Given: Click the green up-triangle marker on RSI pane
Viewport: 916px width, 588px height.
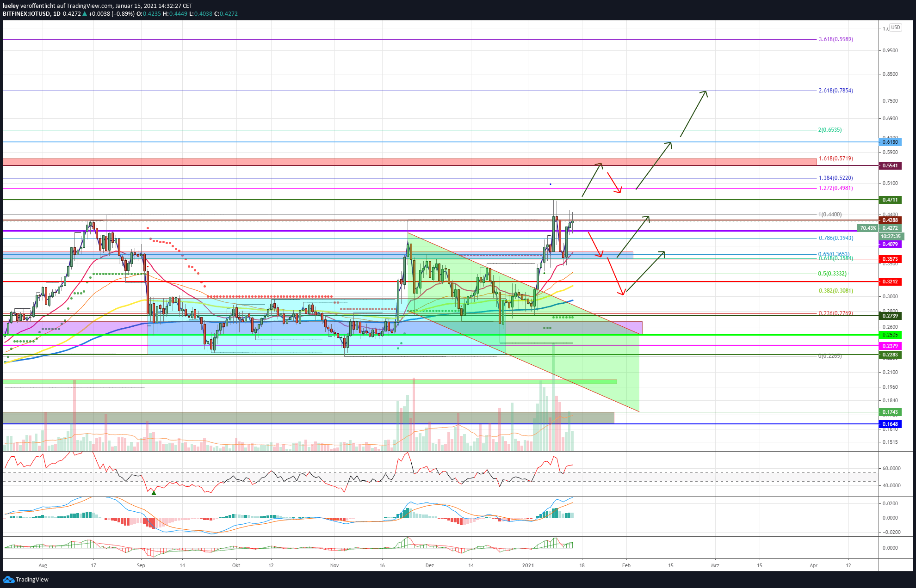Looking at the screenshot, I should coord(154,493).
